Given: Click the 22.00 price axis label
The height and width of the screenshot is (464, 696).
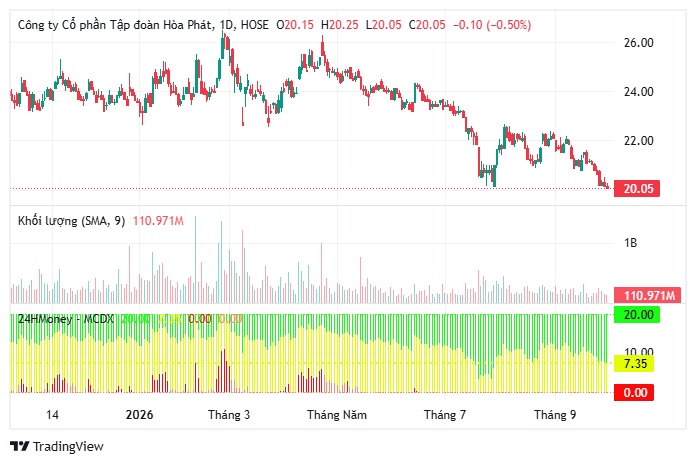Looking at the screenshot, I should coord(639,141).
